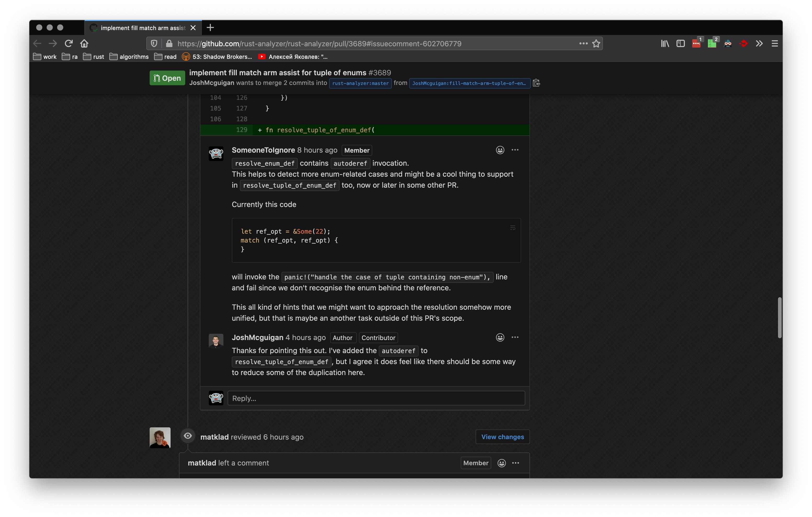This screenshot has width=812, height=517.
Task: Open the rust-analyzer:master branch link
Action: point(360,83)
